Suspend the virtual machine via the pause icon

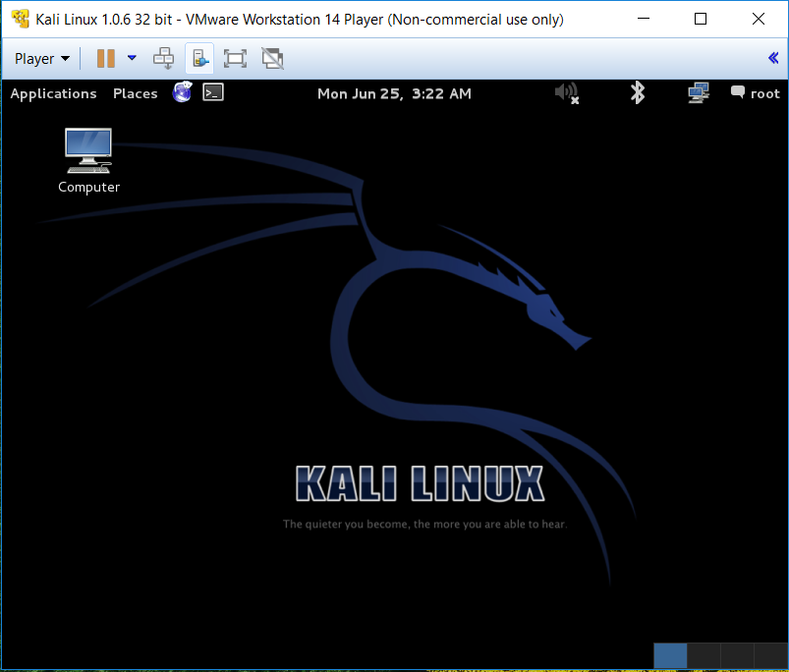pos(104,58)
